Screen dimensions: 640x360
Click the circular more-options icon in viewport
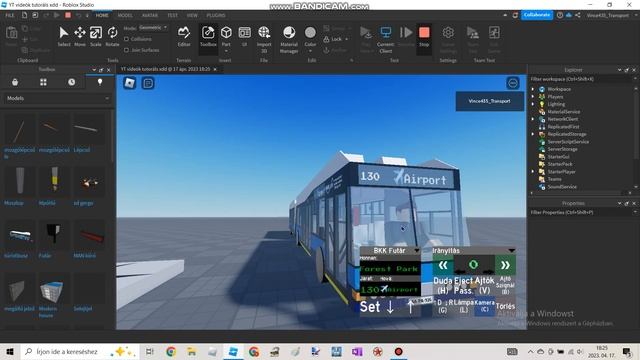click(x=513, y=83)
